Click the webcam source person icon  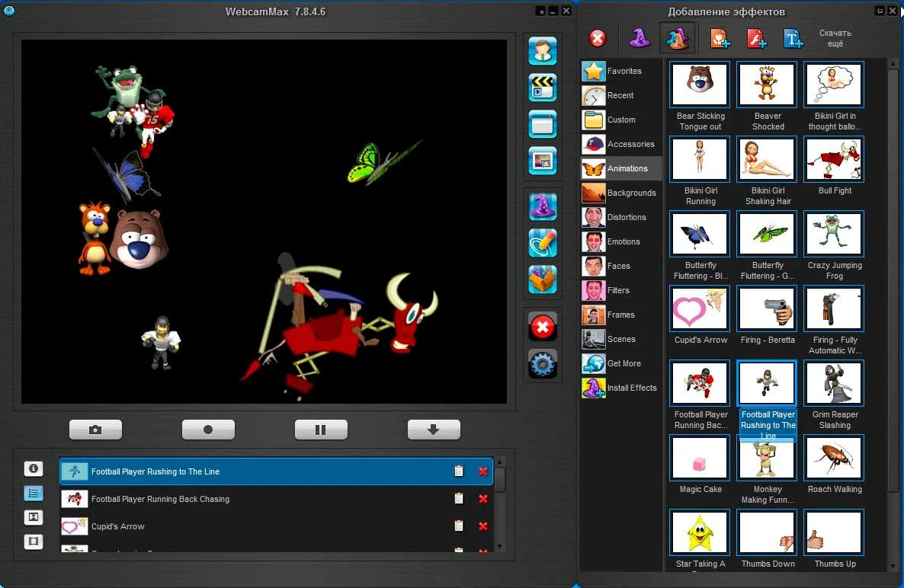[542, 51]
